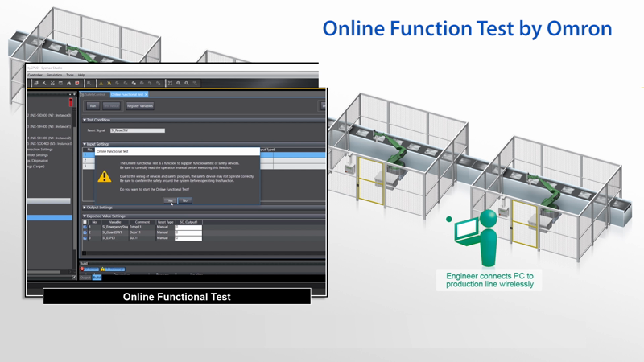
Task: Click the Door11 comment cell
Action: coord(142,232)
